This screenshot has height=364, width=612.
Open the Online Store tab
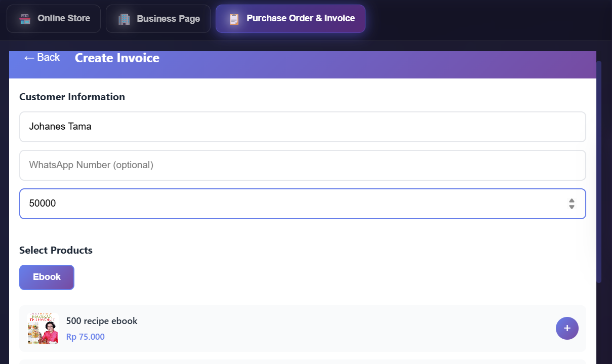53,18
